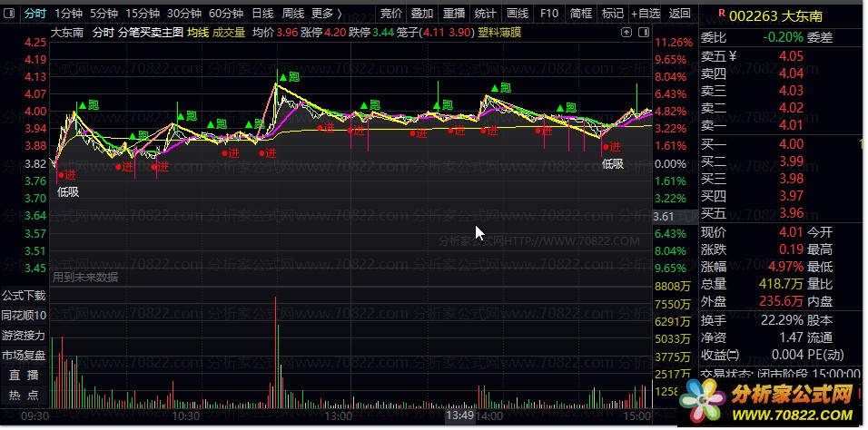Viewport: 868px width, 430px height.
Task: Click the 涨停 price 4.20
Action: pos(335,33)
